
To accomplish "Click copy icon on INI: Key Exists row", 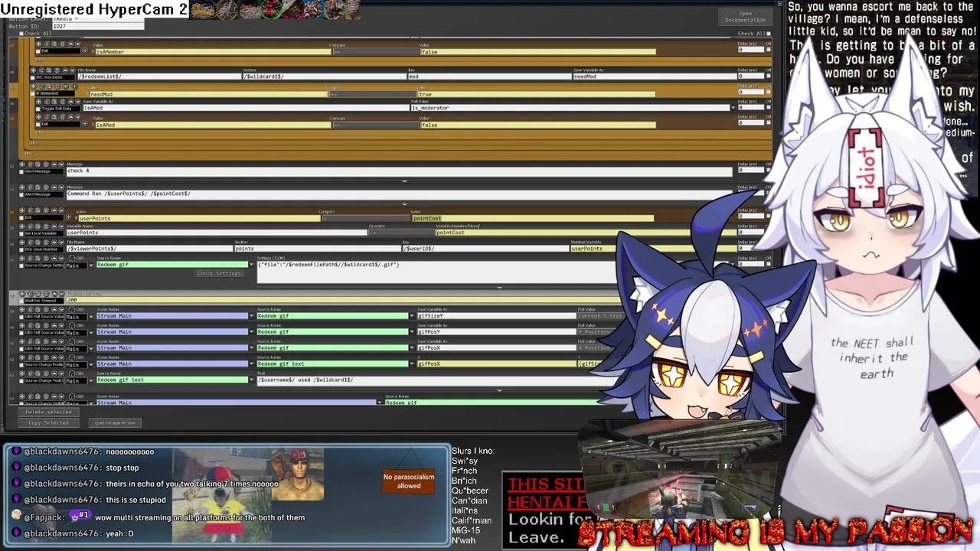I will [41, 70].
